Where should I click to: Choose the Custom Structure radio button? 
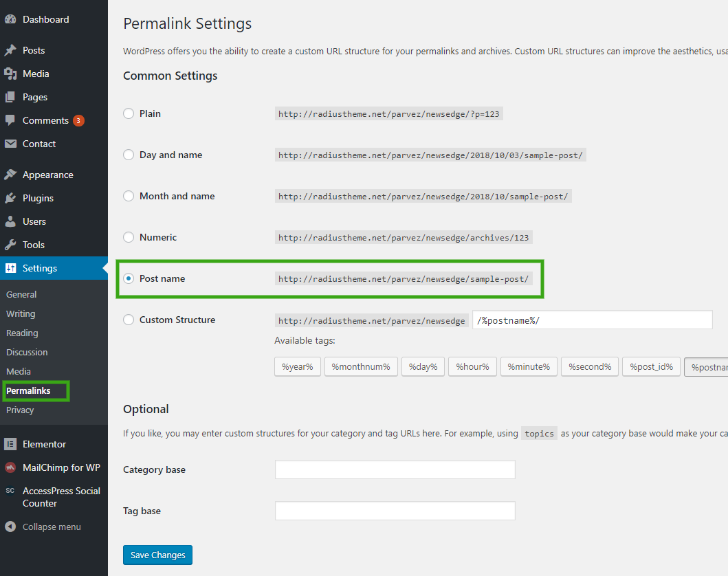pos(129,320)
